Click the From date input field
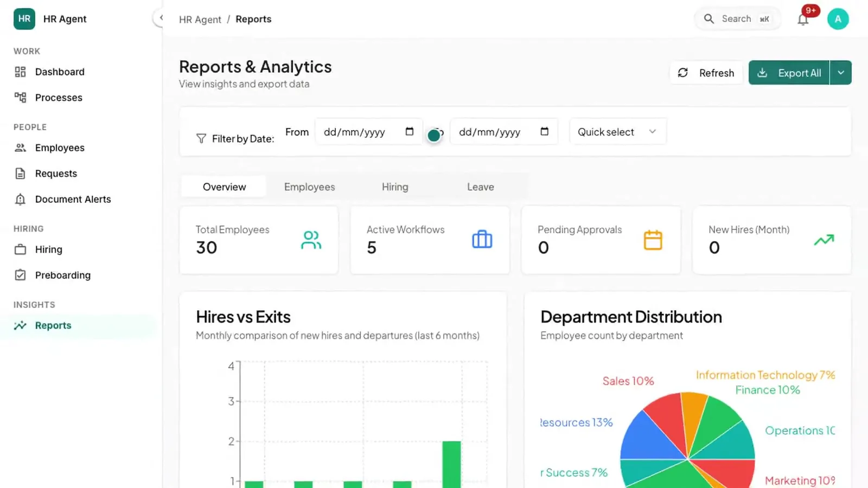Viewport: 868px width, 488px height. point(368,132)
